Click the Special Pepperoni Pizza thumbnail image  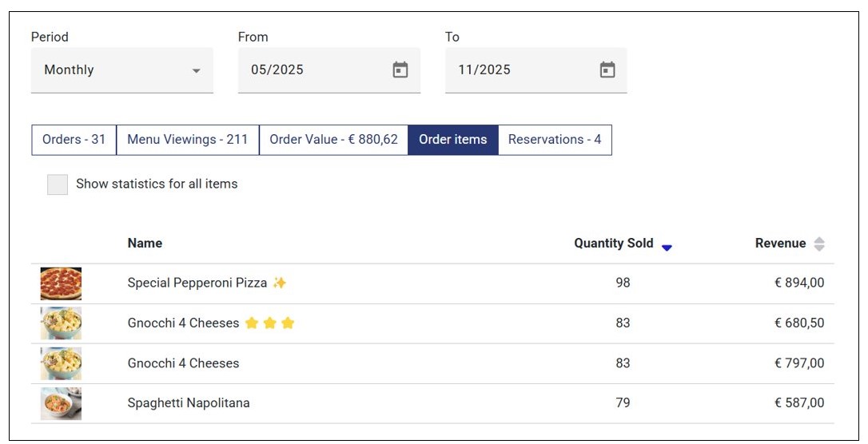click(61, 283)
